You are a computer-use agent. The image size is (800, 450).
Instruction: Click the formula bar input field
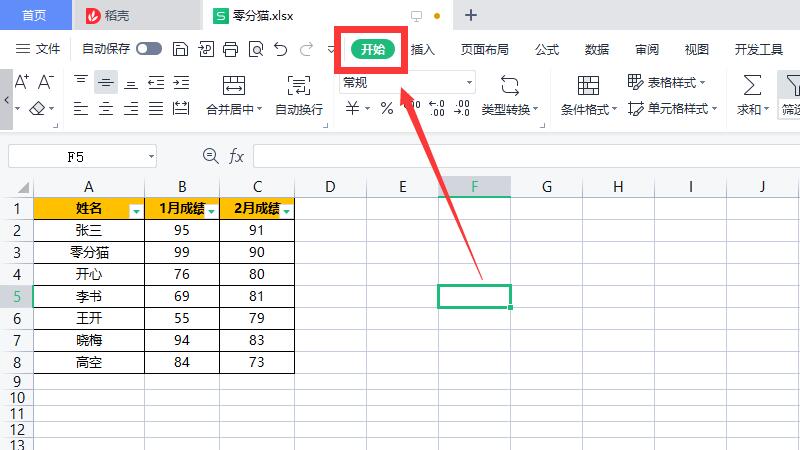520,156
